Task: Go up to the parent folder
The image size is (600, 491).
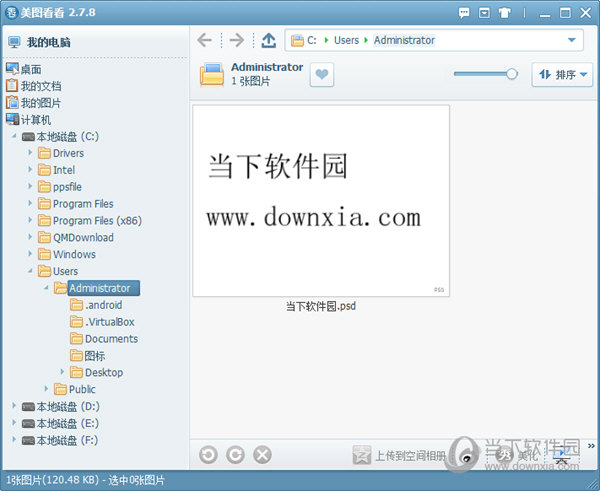Action: (268, 40)
